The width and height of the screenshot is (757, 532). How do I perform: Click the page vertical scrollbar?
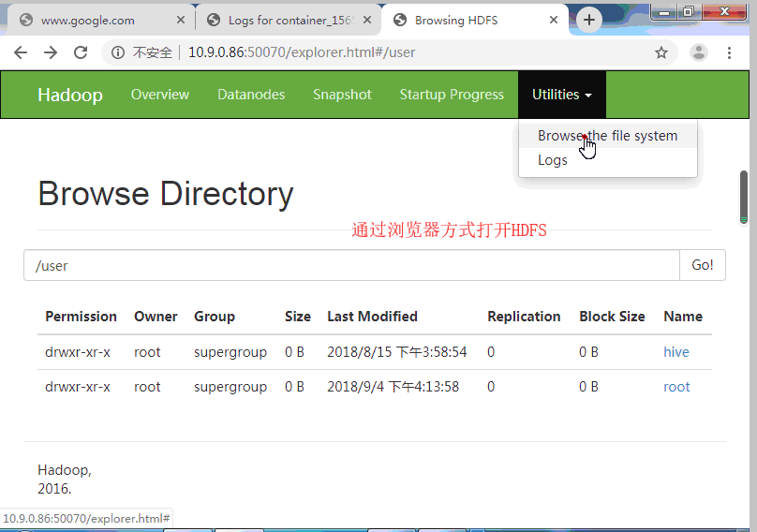pos(744,197)
